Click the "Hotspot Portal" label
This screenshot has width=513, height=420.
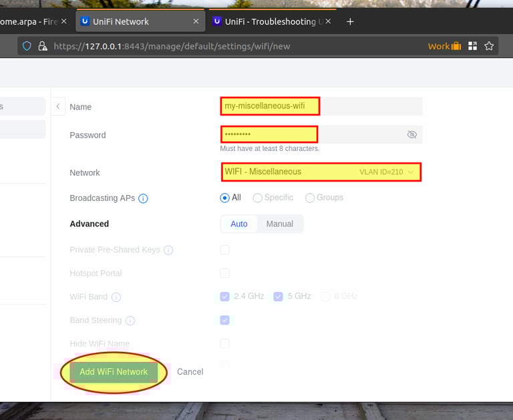tap(96, 273)
